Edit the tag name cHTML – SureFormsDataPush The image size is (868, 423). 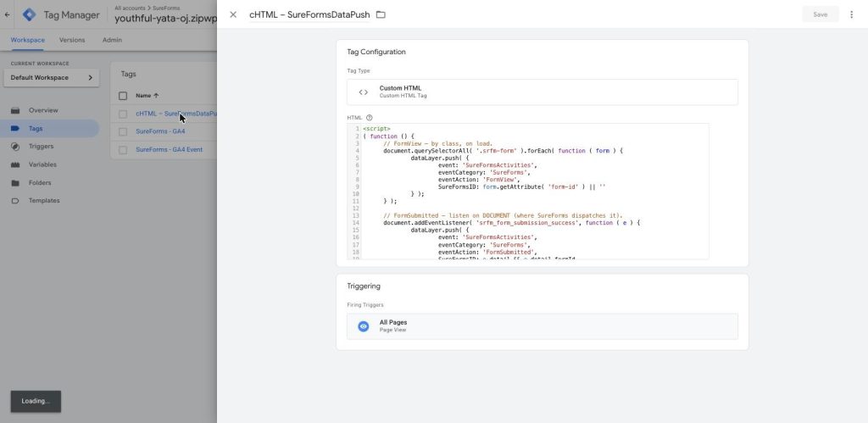(x=309, y=15)
